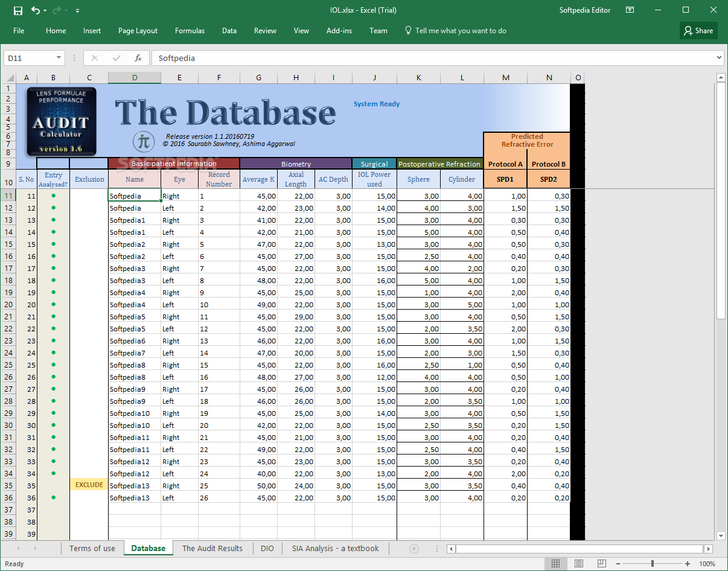The height and width of the screenshot is (571, 728).
Task: Click the horizontal scrollbar thumb
Action: tap(580, 549)
